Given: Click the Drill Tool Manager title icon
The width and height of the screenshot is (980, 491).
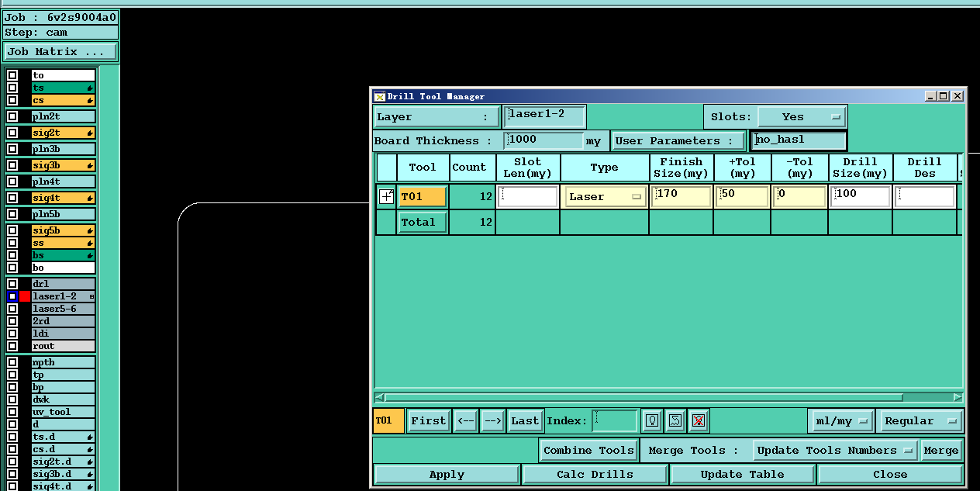Looking at the screenshot, I should 379,96.
